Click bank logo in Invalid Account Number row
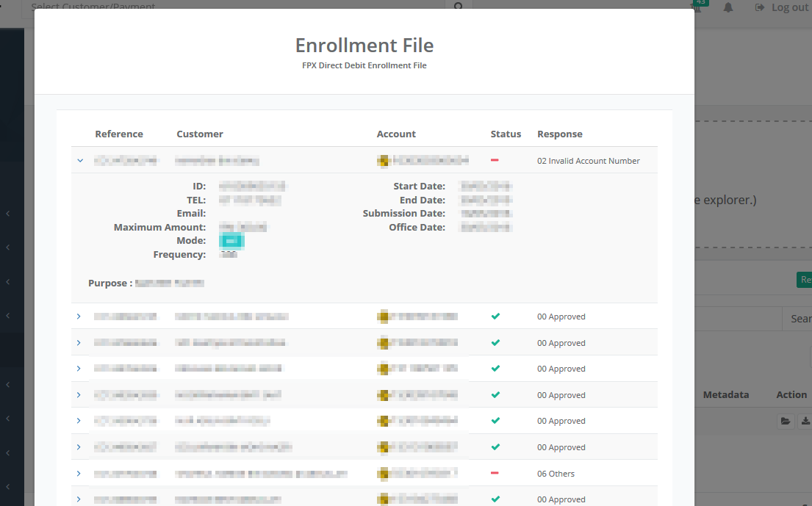This screenshot has height=506, width=812. point(383,160)
